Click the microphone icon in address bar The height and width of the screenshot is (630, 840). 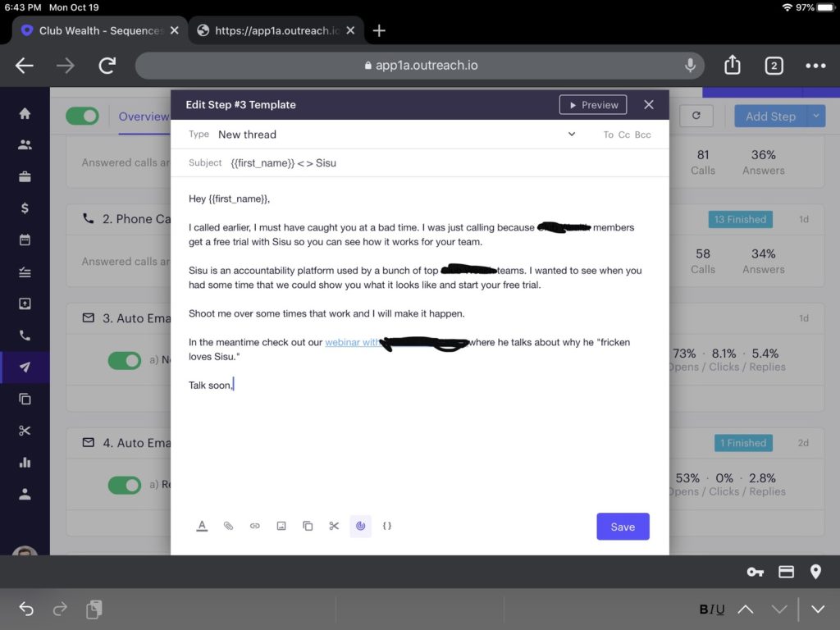tap(690, 66)
